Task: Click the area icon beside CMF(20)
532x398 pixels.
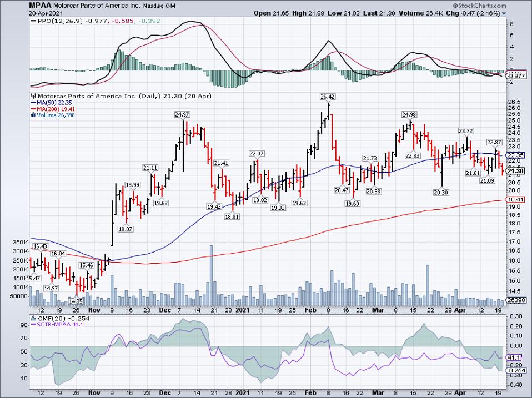Action: click(x=33, y=318)
